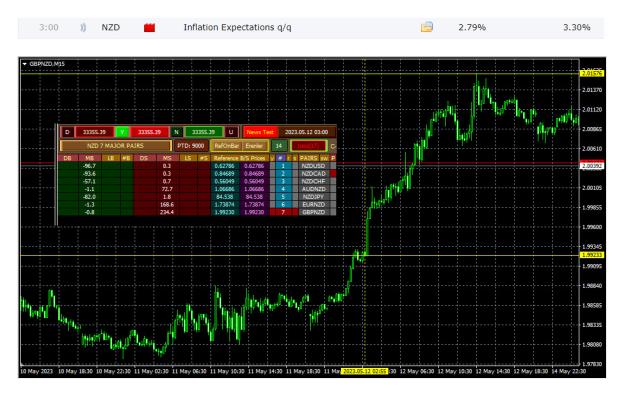Click the RefOnBar button

[x=226, y=146]
